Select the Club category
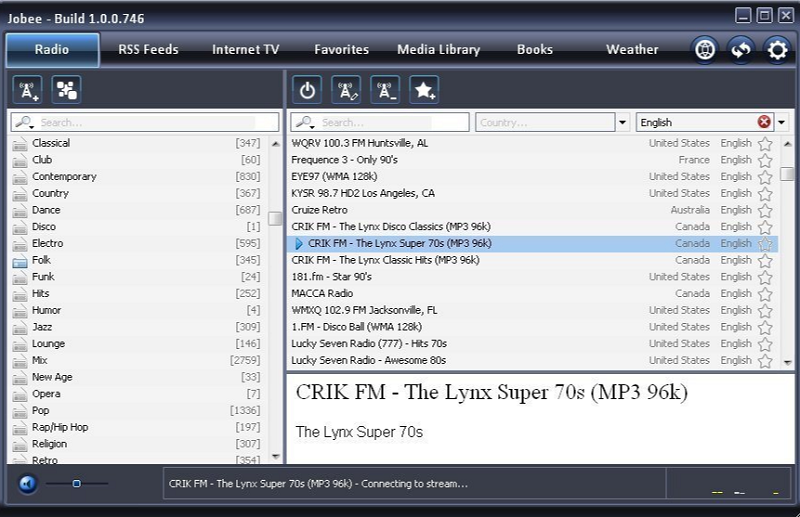Screen dimensions: 800x517 coord(137,160)
